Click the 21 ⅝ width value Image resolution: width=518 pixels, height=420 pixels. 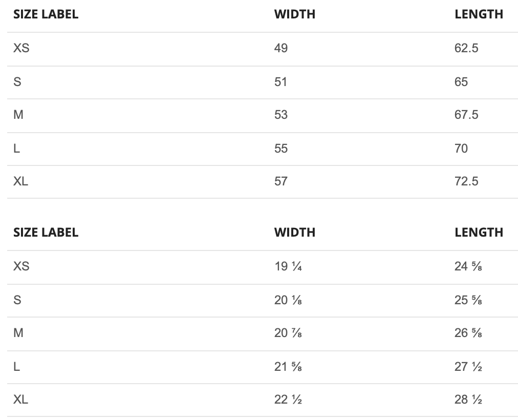pyautogui.click(x=288, y=367)
